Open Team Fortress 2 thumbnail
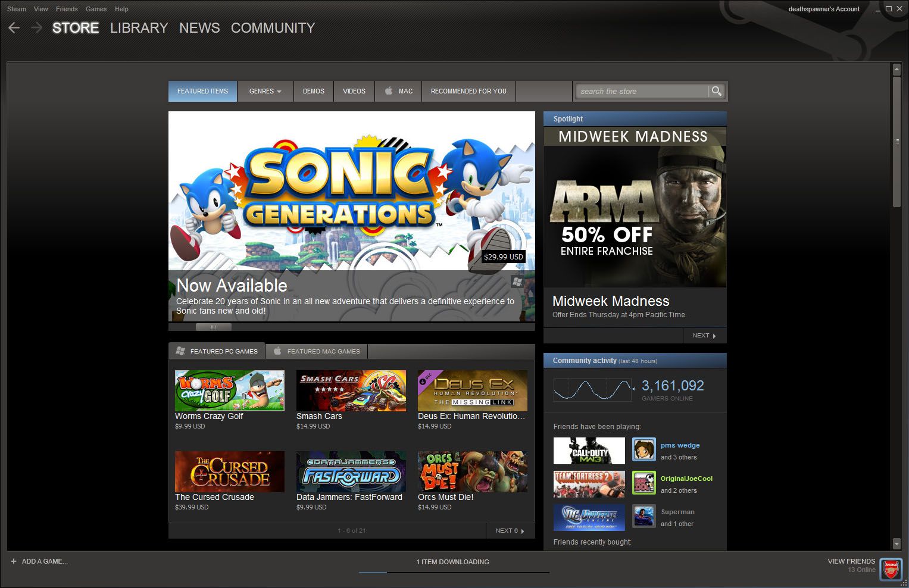This screenshot has height=588, width=909. point(589,484)
